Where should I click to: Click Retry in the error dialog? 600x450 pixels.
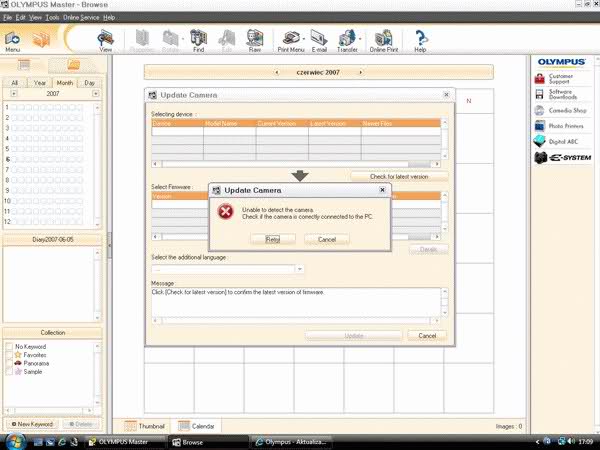273,239
